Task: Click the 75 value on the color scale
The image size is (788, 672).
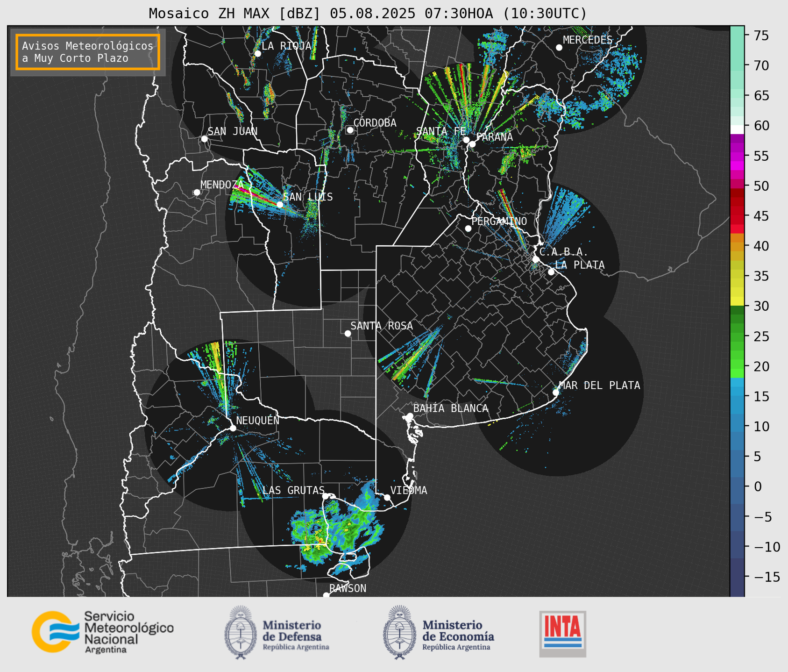Action: point(761,36)
